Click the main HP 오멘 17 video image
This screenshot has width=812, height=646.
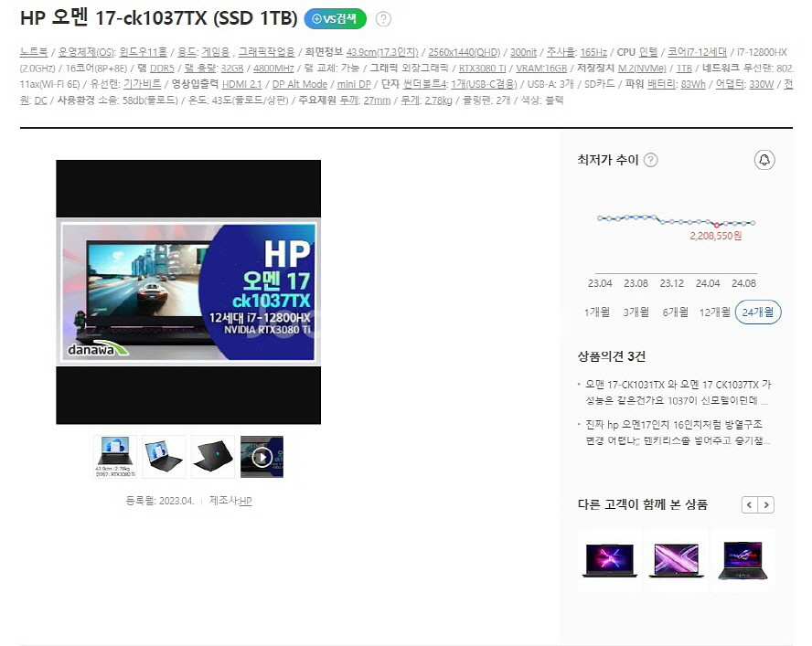click(188, 292)
